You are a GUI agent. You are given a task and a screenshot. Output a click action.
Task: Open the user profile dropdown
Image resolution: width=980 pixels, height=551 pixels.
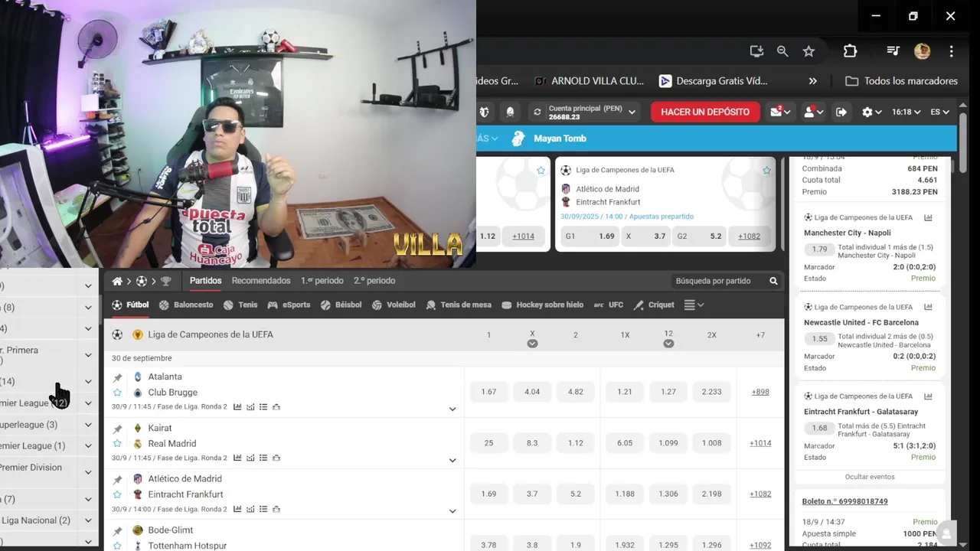pos(813,112)
